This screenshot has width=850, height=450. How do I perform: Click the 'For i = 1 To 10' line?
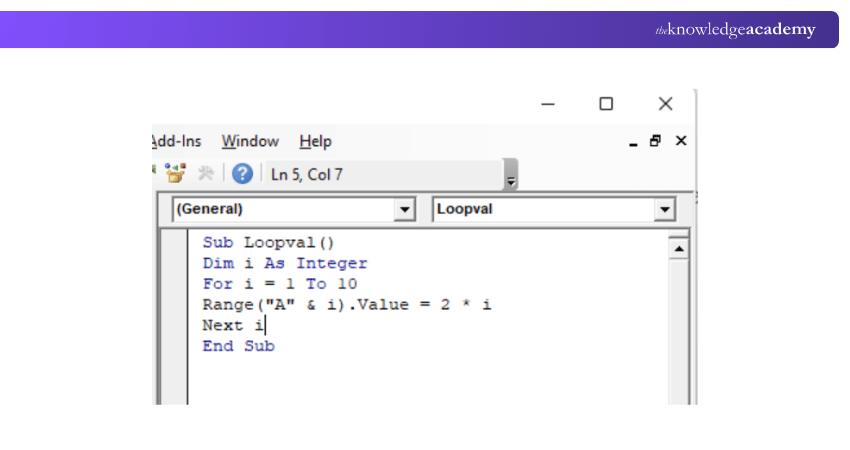pos(280,284)
